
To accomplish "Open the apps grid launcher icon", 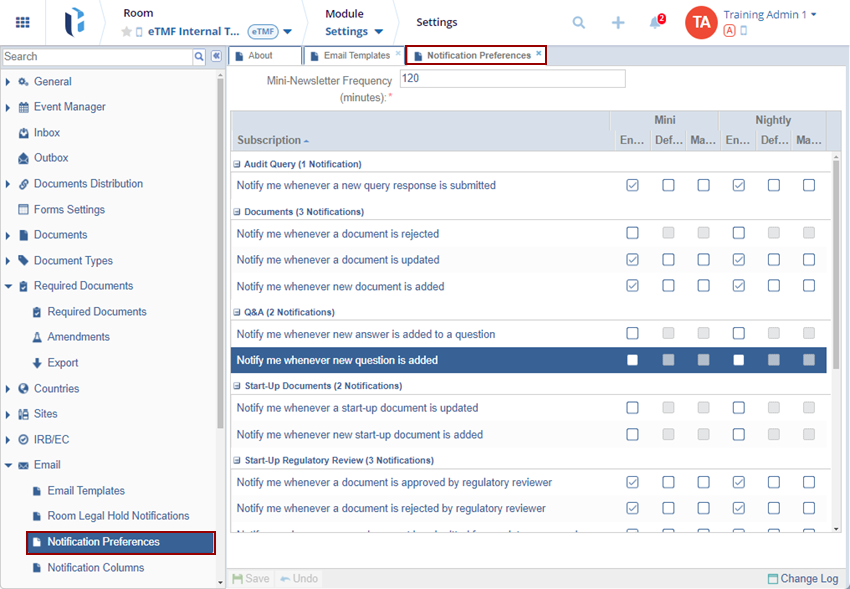I will [22, 22].
